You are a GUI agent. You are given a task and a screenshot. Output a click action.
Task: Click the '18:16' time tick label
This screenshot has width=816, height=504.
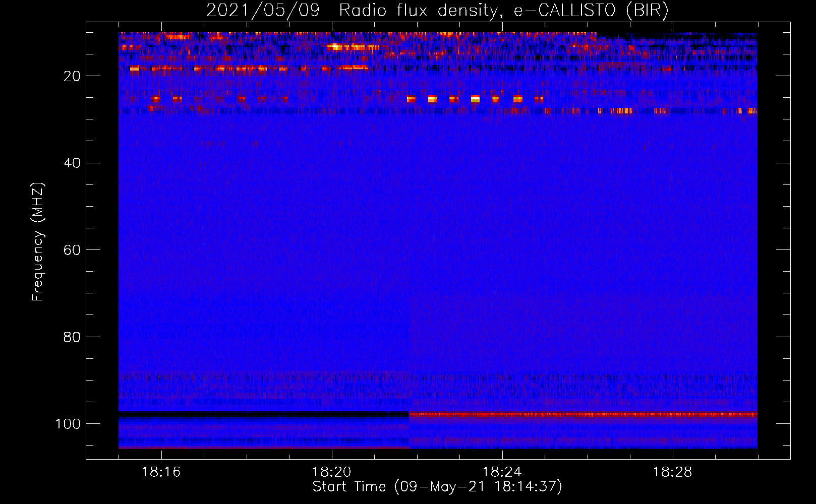[161, 472]
